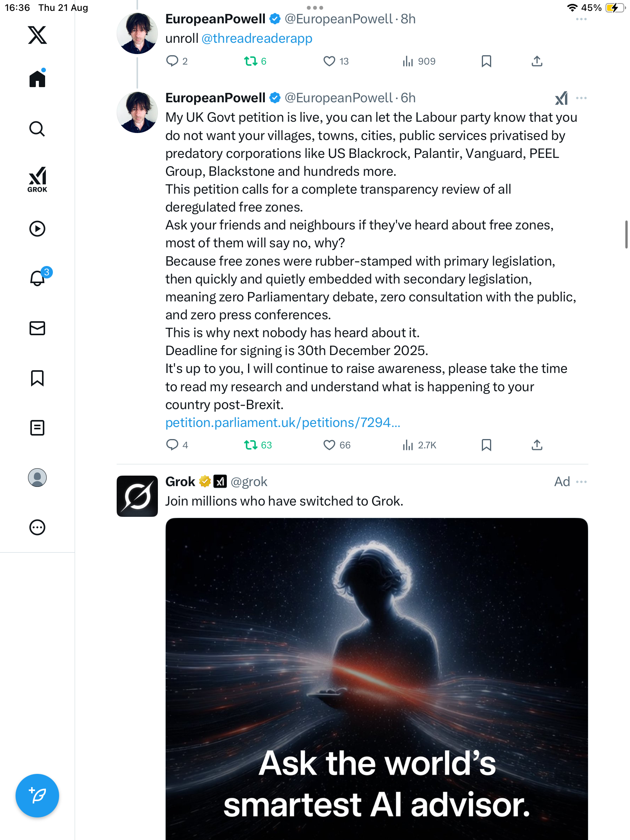Open the @threadreaderapp mention
The image size is (630, 840).
click(257, 38)
